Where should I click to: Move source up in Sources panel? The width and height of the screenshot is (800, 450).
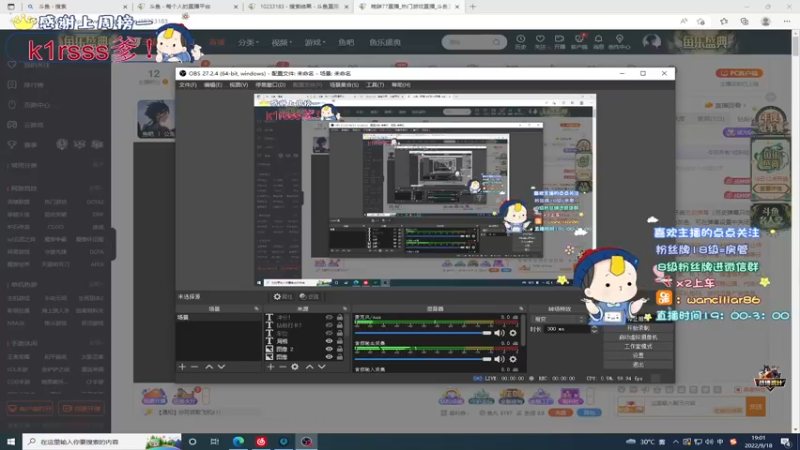coord(309,367)
